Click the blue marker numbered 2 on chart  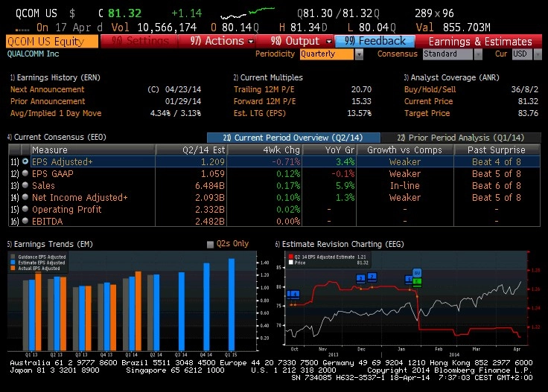pos(372,277)
